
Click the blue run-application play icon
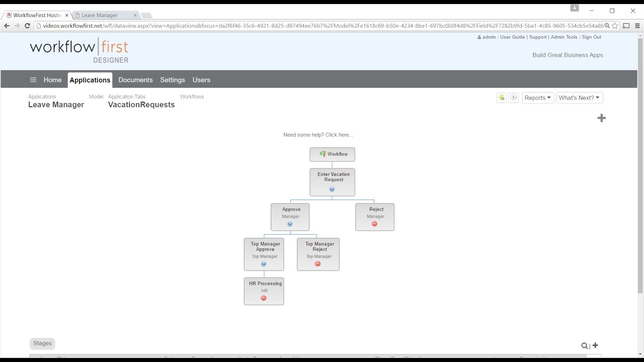[513, 98]
